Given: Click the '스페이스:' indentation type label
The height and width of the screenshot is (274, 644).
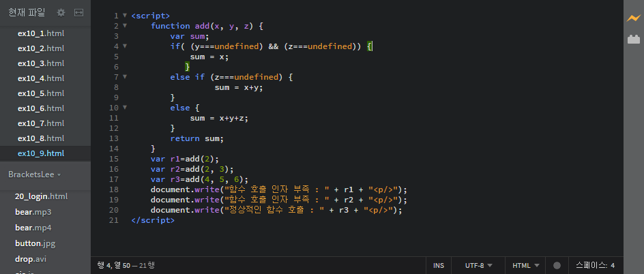Looking at the screenshot, I should [591, 265].
